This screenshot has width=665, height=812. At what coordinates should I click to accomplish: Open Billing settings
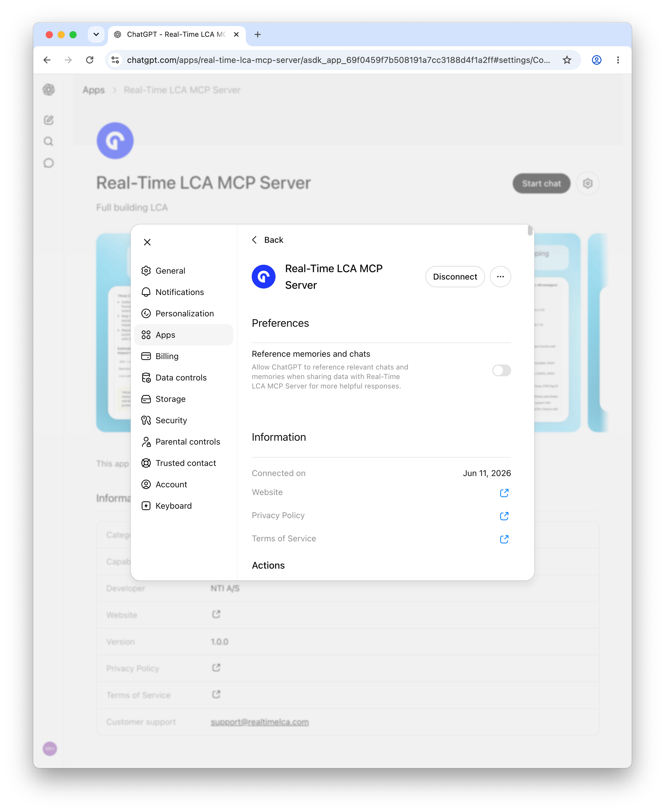183,356
